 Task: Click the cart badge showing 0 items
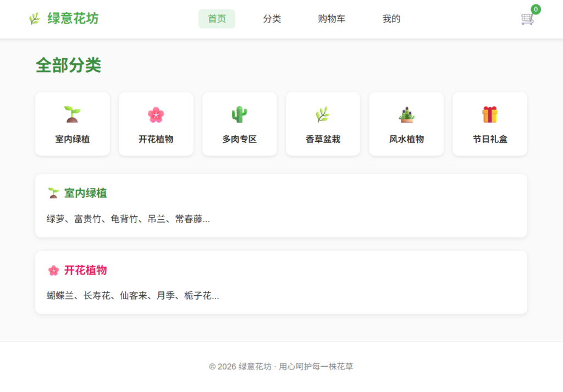tap(536, 9)
